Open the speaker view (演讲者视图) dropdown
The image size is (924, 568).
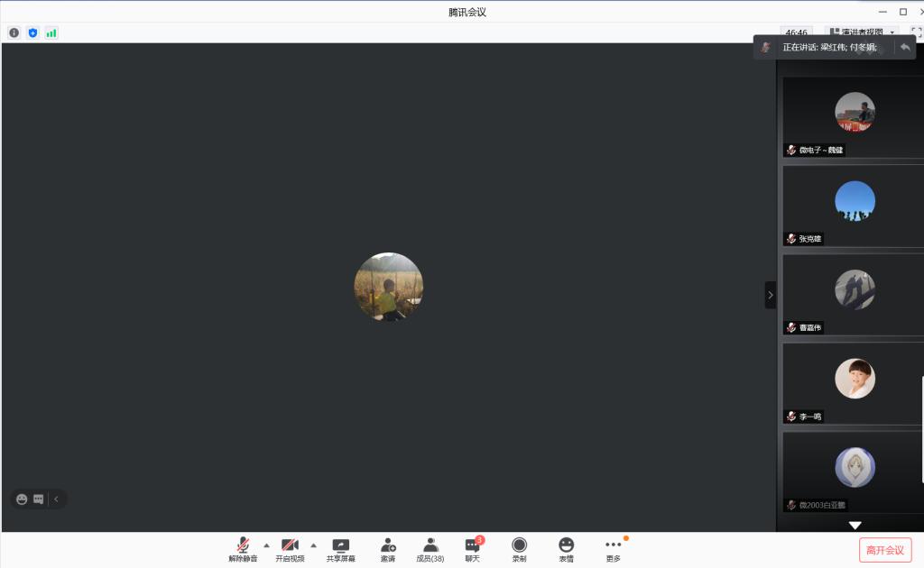(862, 32)
